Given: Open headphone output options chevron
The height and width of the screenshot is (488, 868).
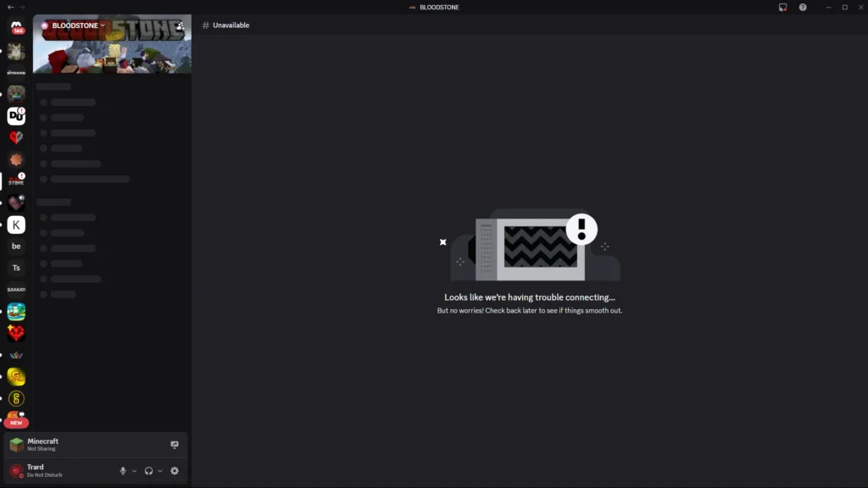Looking at the screenshot, I should (160, 471).
